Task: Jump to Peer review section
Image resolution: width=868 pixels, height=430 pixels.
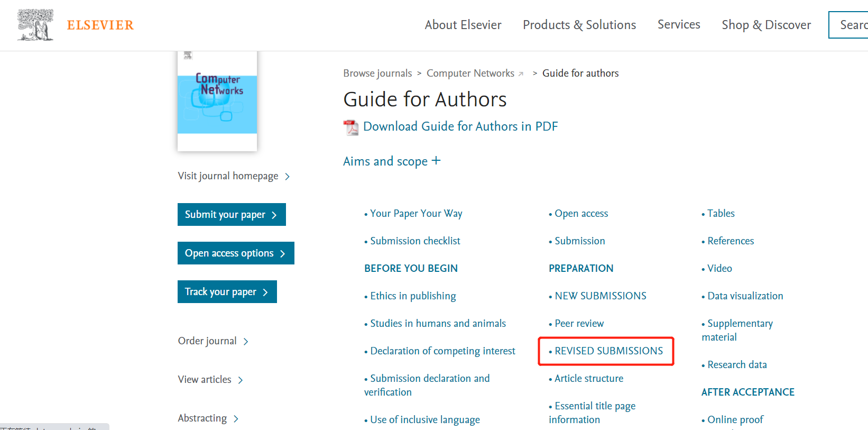Action: tap(579, 324)
